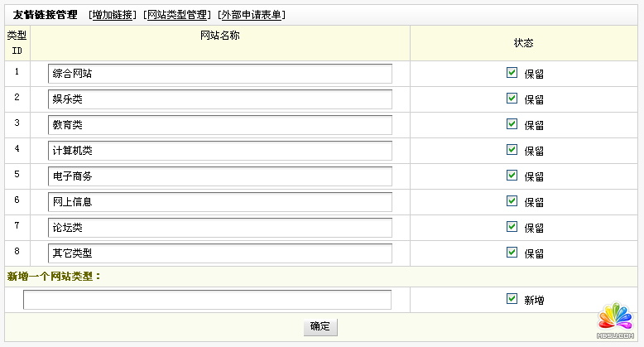Focus the 娱乐类 text field

coord(219,99)
